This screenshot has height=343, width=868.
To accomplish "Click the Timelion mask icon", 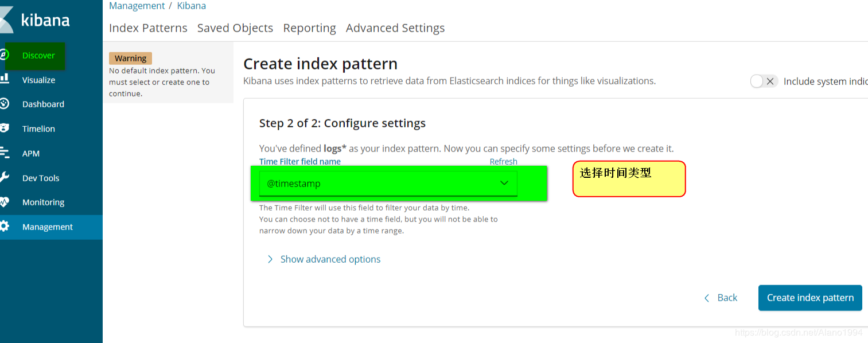I will coord(3,128).
